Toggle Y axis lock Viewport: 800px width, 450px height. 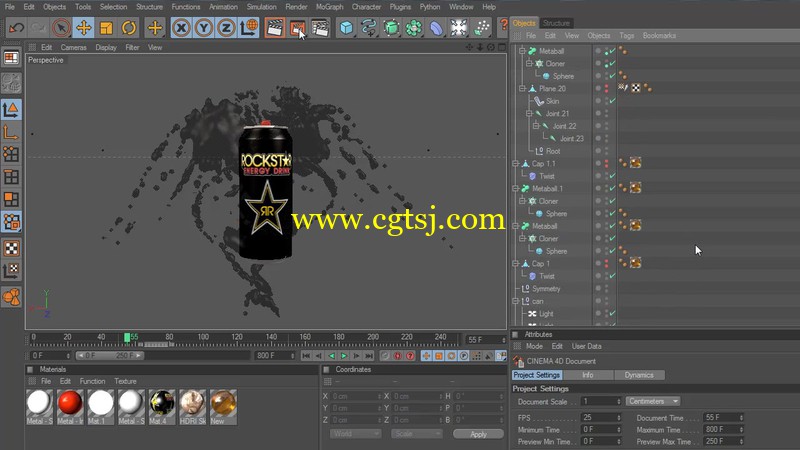tap(204, 28)
